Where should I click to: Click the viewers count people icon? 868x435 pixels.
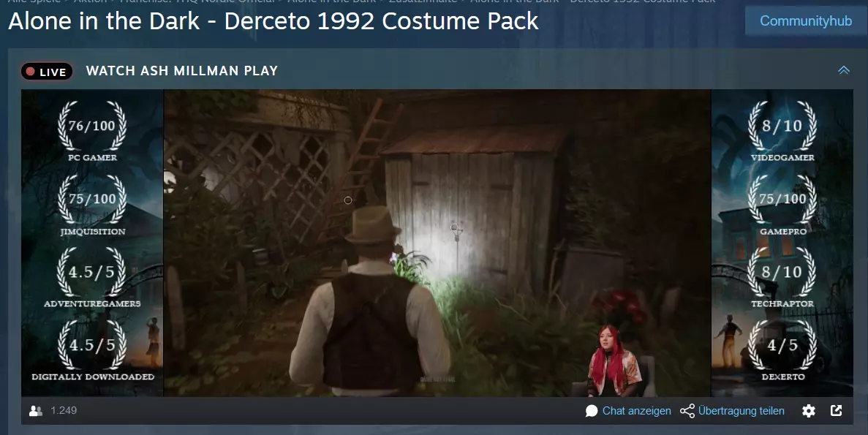pyautogui.click(x=36, y=411)
